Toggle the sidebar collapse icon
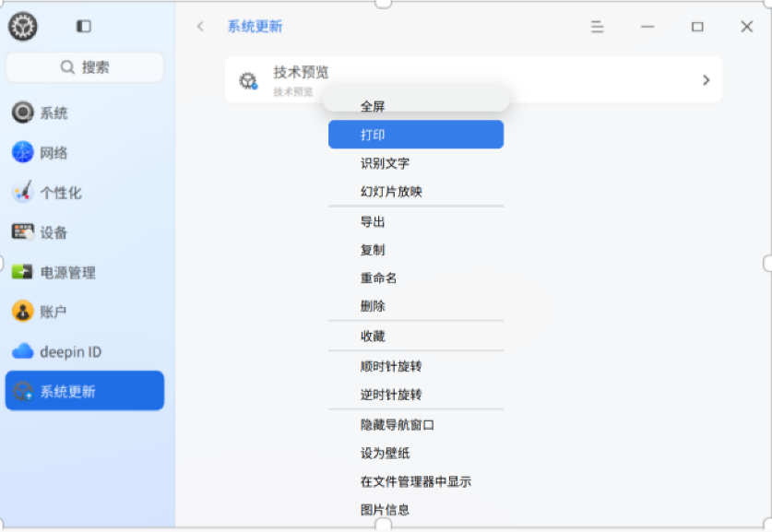The height and width of the screenshot is (532, 772). (84, 26)
